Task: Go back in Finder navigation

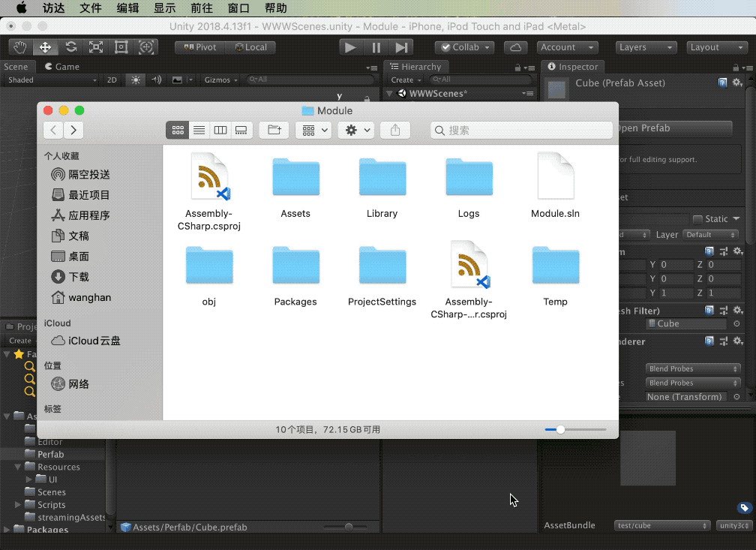Action: 53,130
